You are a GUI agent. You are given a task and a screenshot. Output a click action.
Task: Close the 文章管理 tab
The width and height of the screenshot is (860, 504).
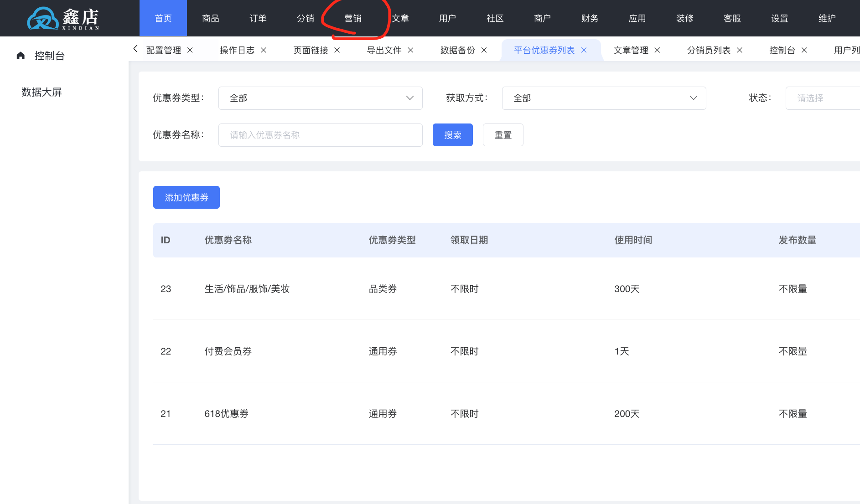click(x=657, y=50)
